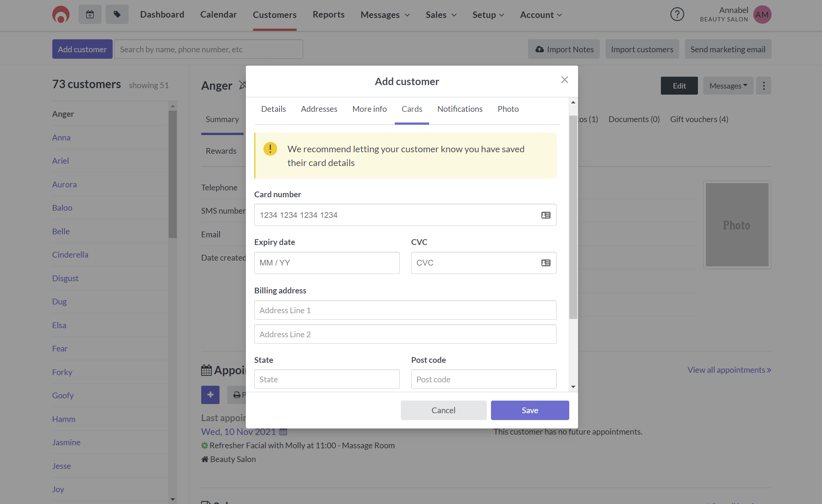Select the Cards tab
Screen dimensions: 822x504
tap(412, 109)
